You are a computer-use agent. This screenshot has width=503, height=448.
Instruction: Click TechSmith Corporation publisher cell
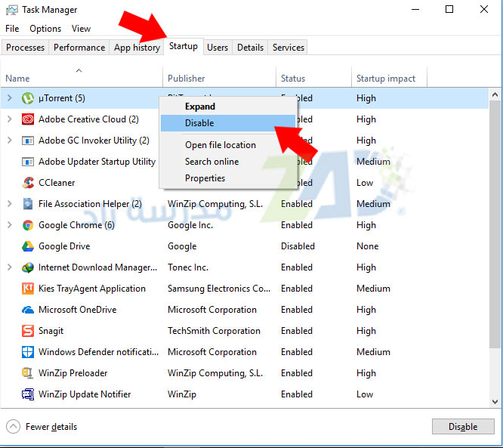214,331
